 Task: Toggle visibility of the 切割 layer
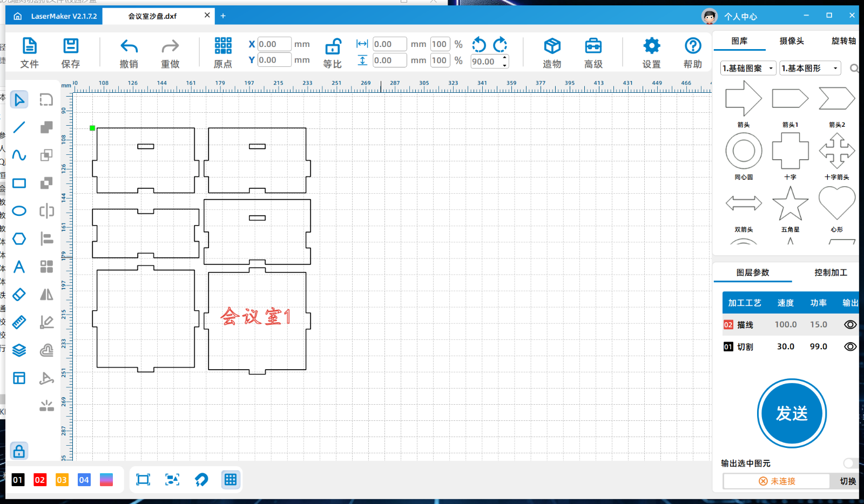click(850, 347)
